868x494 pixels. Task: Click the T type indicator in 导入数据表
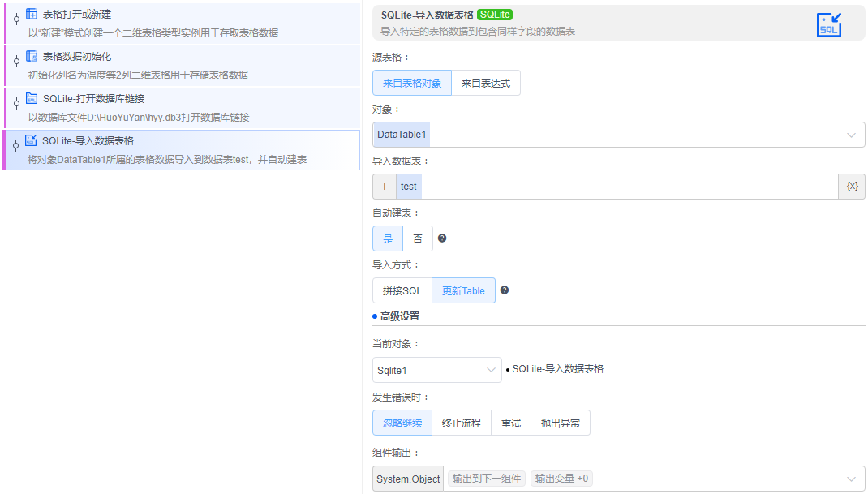tap(384, 186)
